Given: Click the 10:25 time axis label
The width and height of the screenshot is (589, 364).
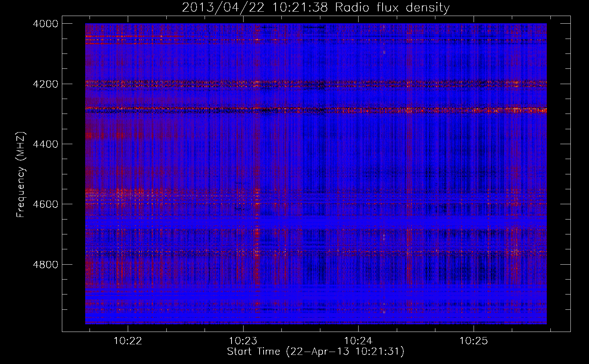Looking at the screenshot, I should 473,341.
